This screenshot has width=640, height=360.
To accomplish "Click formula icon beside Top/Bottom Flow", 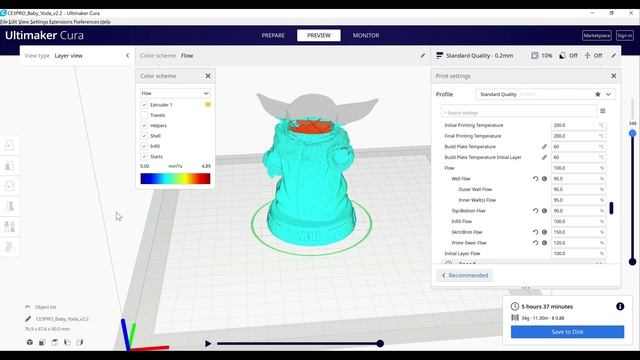I will pos(544,211).
